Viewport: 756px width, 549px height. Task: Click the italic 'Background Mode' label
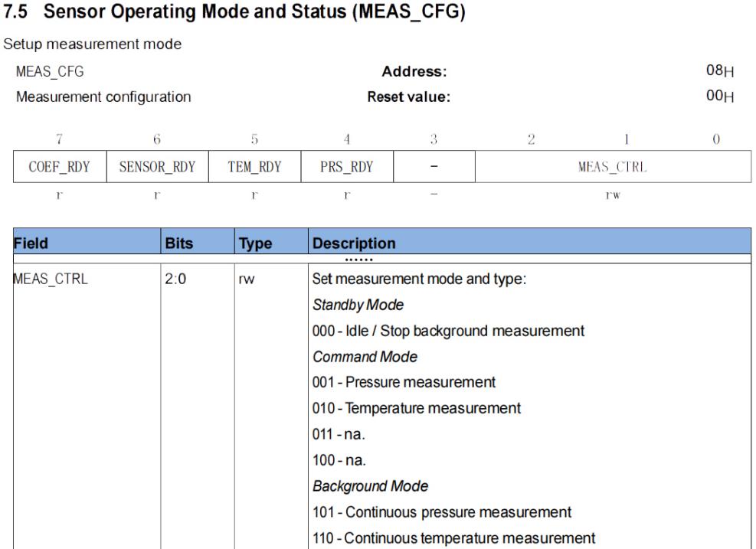[x=369, y=485]
